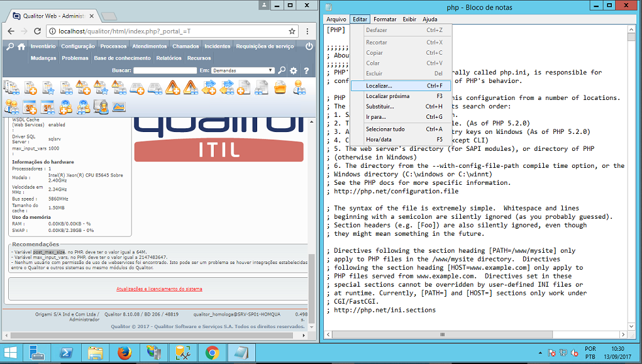Click the blank page with plus icon

click(243, 87)
